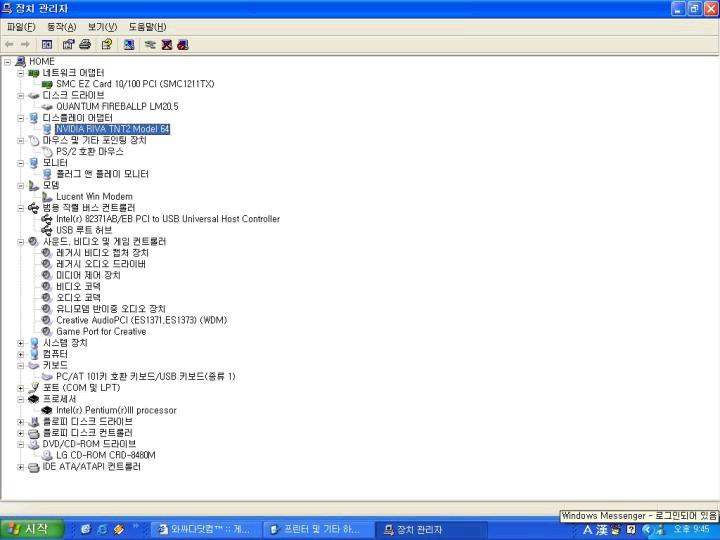This screenshot has height=540, width=720.
Task: Scan for hardware changes via toolbar icon
Action: (129, 45)
